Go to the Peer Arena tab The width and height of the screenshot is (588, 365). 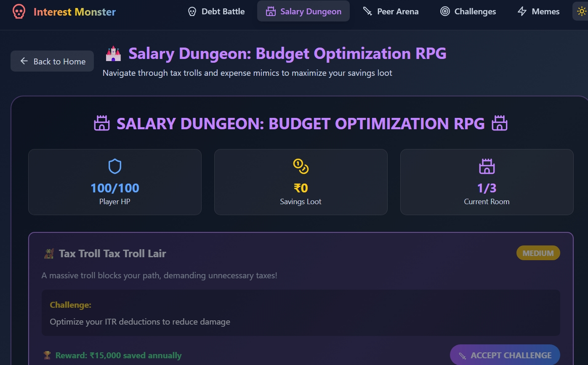391,11
